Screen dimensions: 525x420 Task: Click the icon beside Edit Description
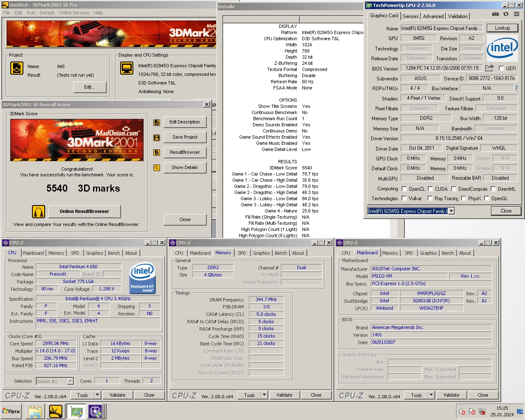(157, 122)
